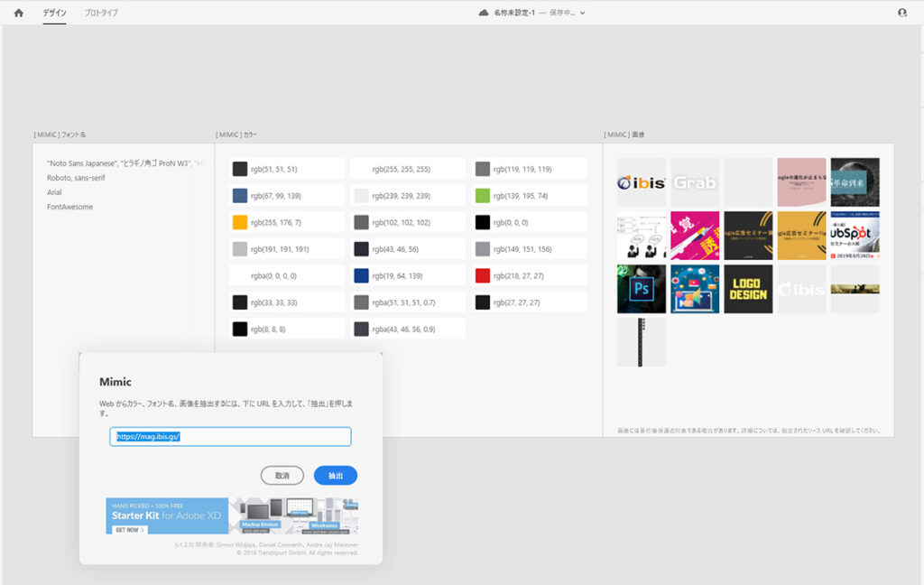Select the rgb(43, 46, 56) color swatch
The height and width of the screenshot is (585, 924).
(361, 249)
